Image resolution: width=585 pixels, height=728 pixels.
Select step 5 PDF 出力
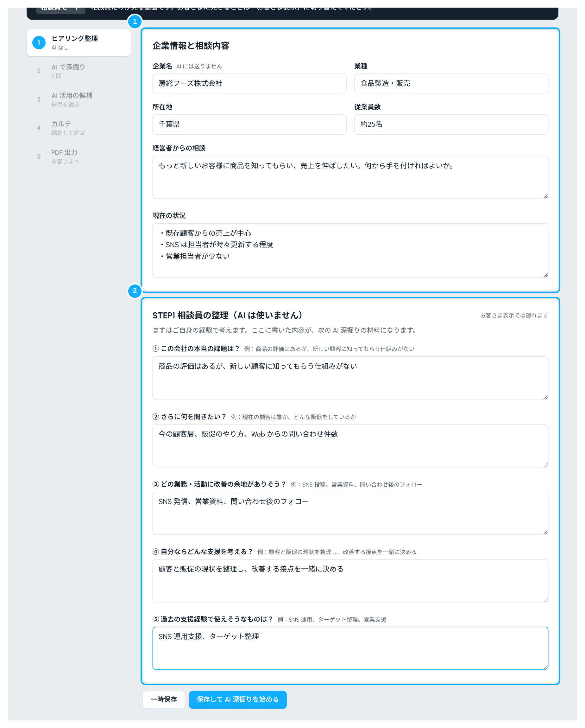pyautogui.click(x=79, y=157)
